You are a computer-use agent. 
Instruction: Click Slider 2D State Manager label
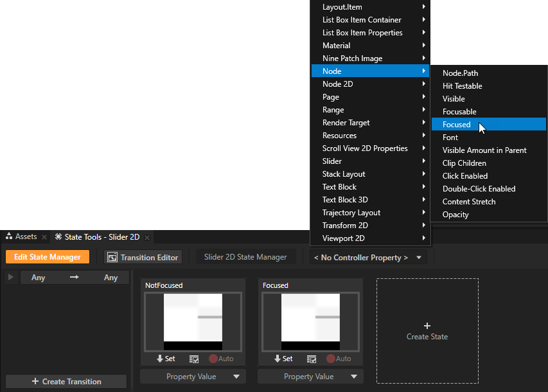click(245, 257)
